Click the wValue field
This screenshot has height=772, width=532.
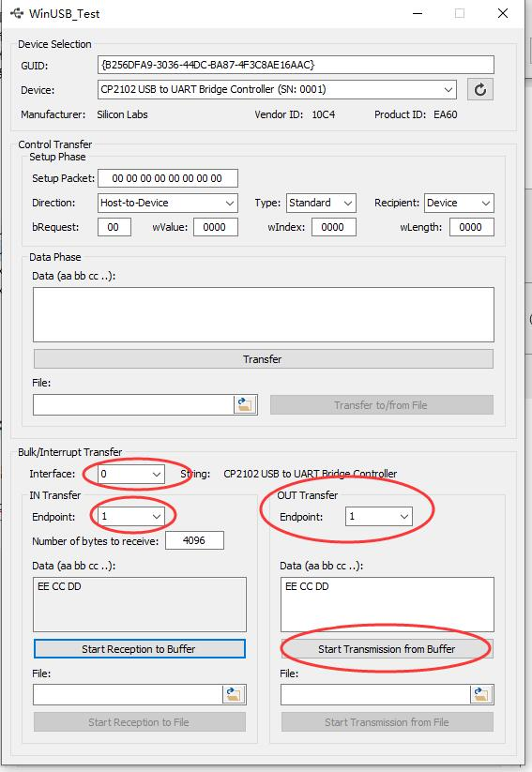pyautogui.click(x=215, y=227)
